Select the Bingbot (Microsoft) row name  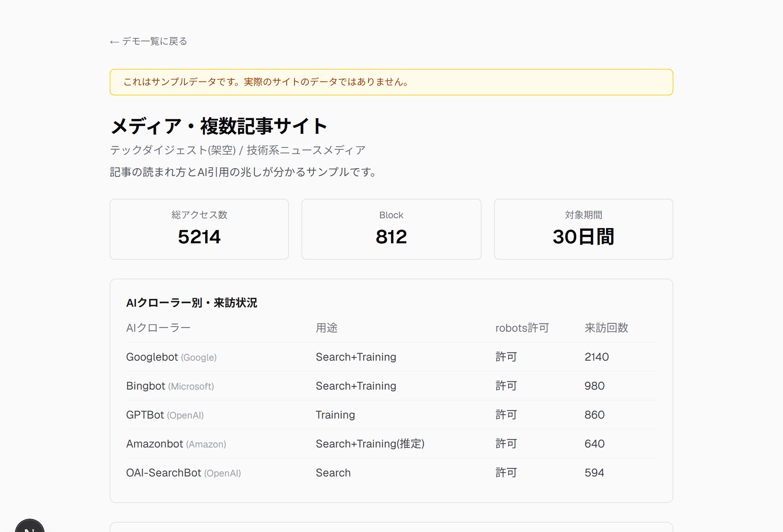(x=170, y=386)
